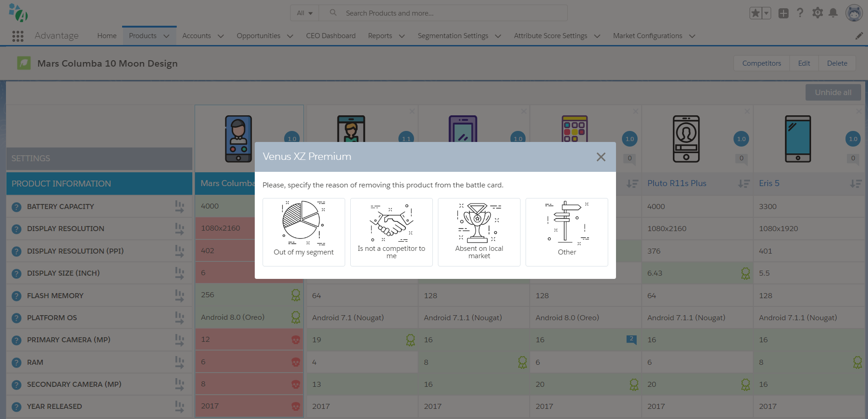Expand the Products tab chevron
This screenshot has height=419, width=868.
[166, 36]
